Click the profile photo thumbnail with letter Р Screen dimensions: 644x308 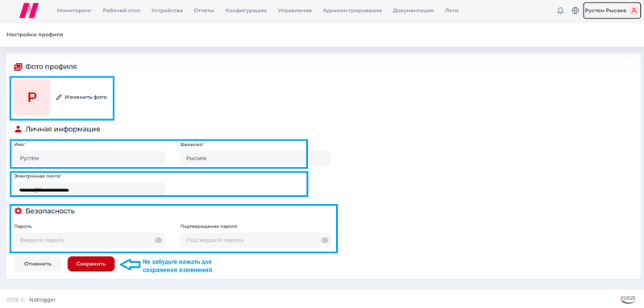coord(32,98)
